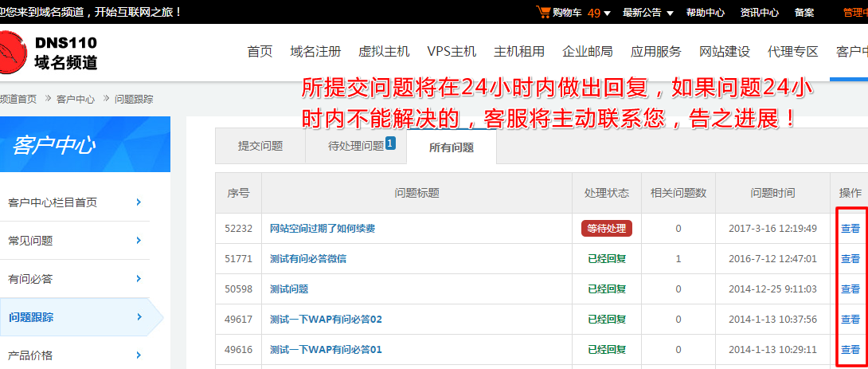Click chevron next to 有问必答
The image size is (868, 369).
[x=139, y=279]
